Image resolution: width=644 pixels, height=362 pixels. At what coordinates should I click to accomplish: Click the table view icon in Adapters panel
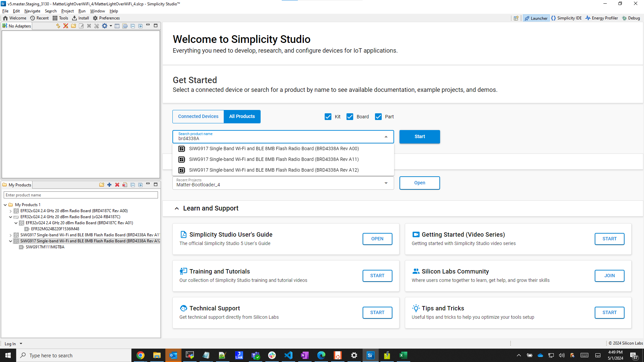click(117, 26)
